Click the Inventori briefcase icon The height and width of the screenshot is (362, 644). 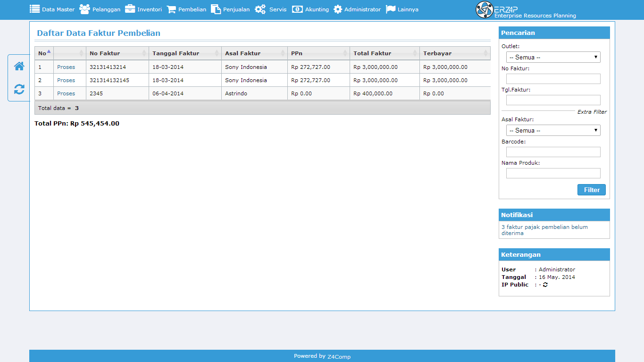click(x=130, y=9)
